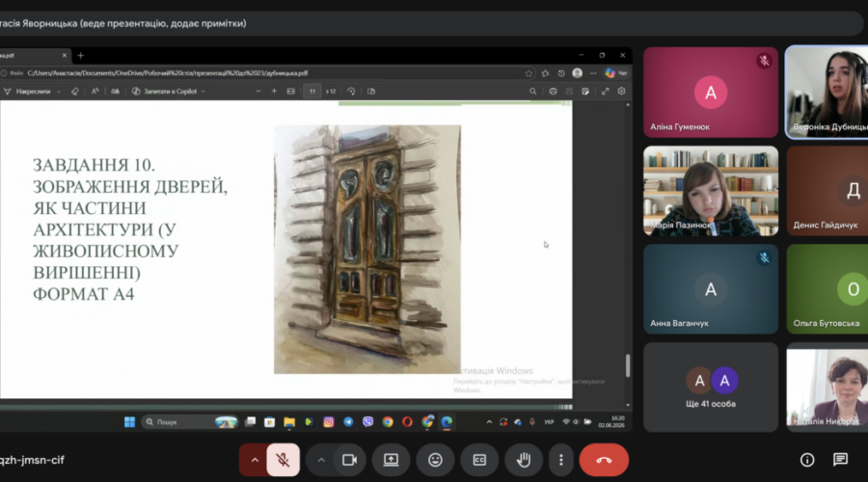Open Edge settings and more menu
The width and height of the screenshot is (868, 482).
593,73
